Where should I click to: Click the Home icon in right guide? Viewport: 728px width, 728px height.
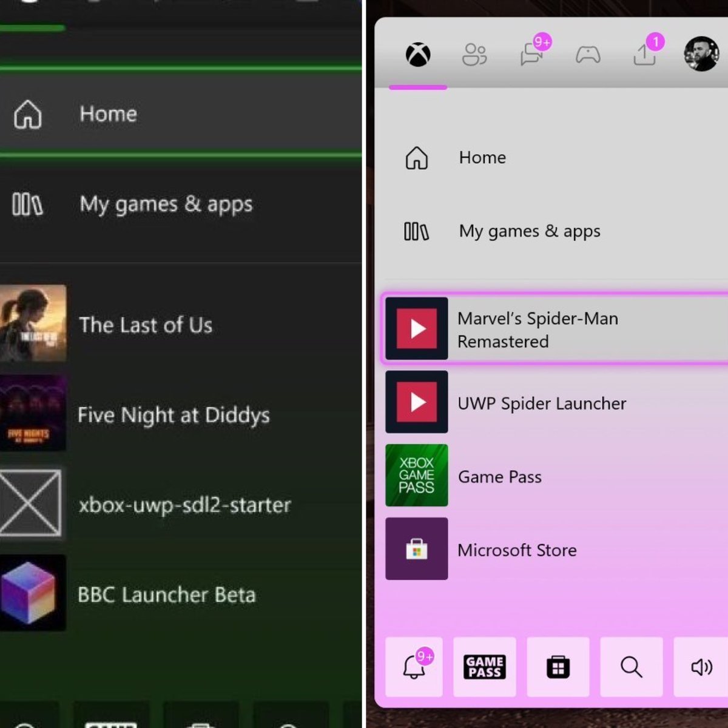click(x=417, y=158)
